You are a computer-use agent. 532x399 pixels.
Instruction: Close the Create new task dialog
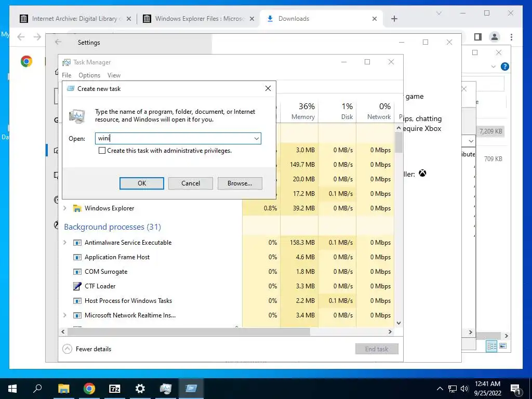pos(268,88)
